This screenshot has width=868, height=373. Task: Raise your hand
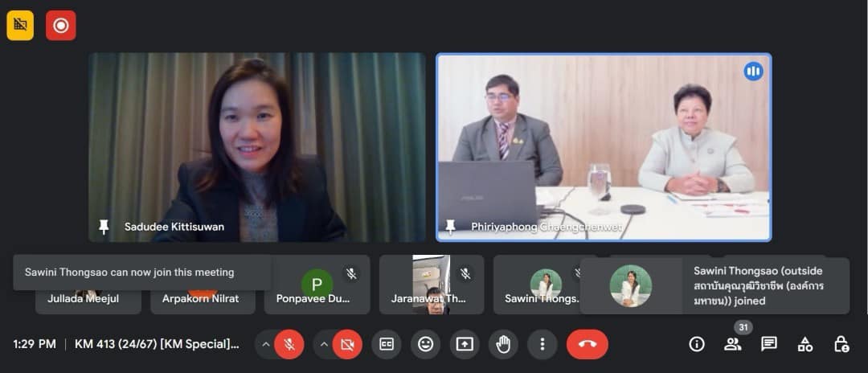pyautogui.click(x=503, y=344)
